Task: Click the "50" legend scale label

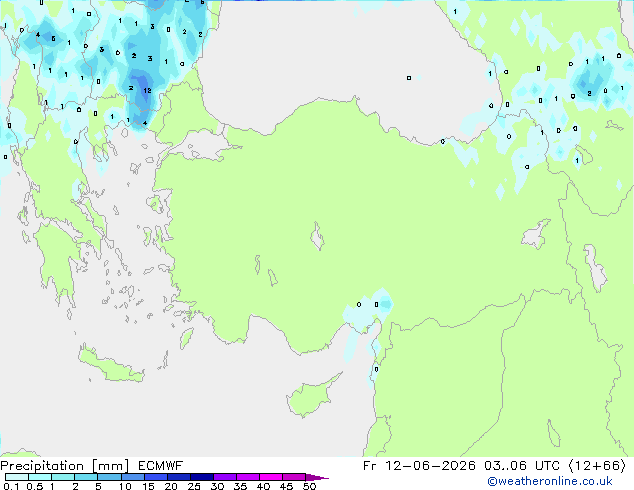Action: (x=309, y=486)
